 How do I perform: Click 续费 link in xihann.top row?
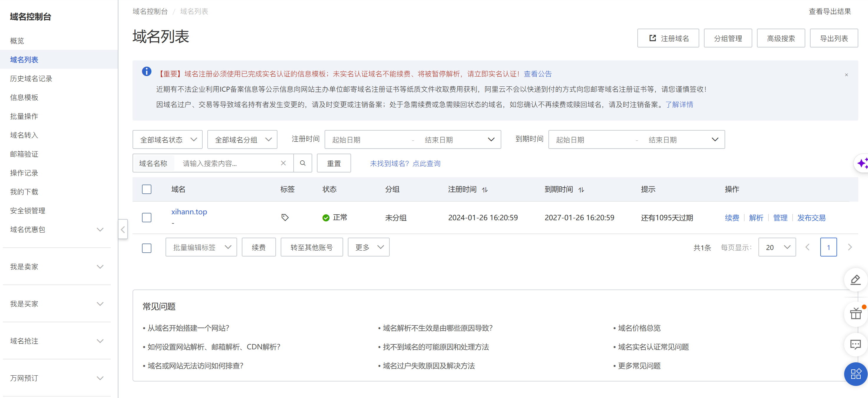tap(732, 218)
